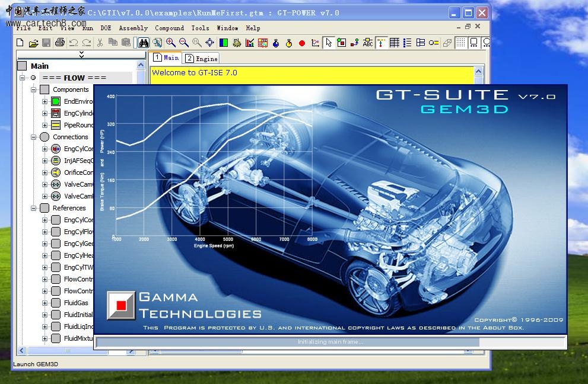Select the PipeRound tree item

(78, 125)
